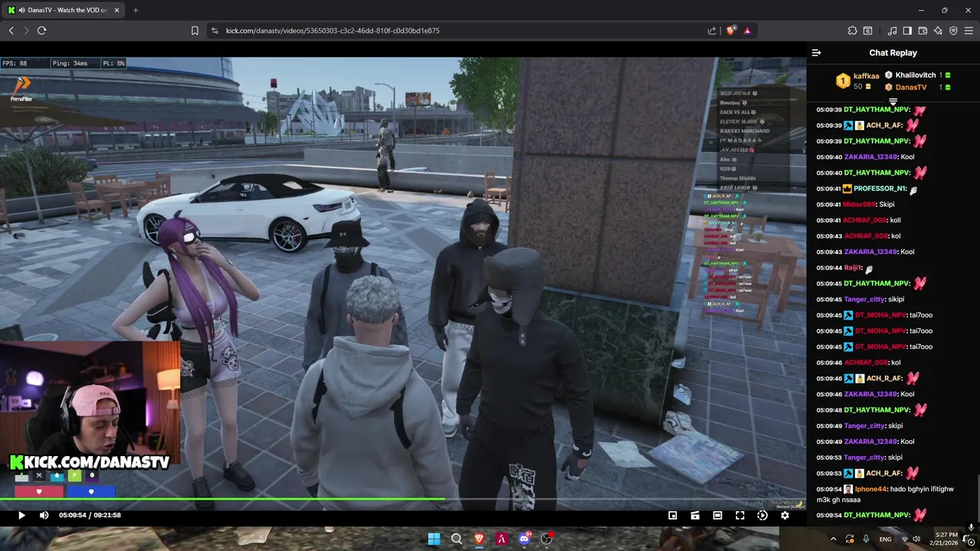This screenshot has height=551, width=980.
Task: Switch to theater mode
Action: [x=717, y=515]
